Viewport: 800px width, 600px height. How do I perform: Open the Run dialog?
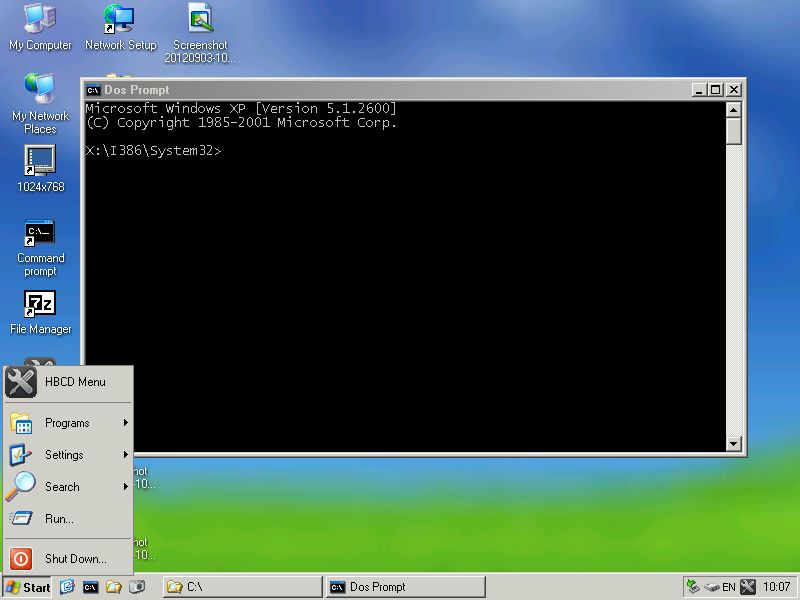click(x=58, y=519)
